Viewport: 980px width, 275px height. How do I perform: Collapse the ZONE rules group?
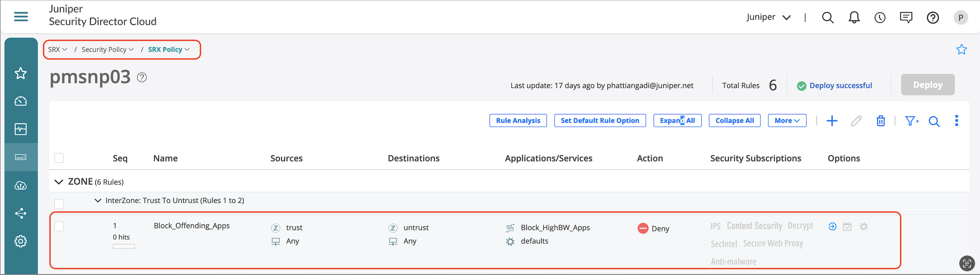click(59, 182)
